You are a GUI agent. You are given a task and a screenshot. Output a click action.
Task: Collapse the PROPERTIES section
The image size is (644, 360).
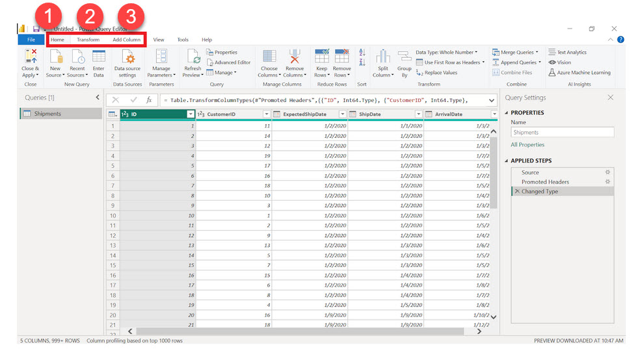click(x=506, y=112)
